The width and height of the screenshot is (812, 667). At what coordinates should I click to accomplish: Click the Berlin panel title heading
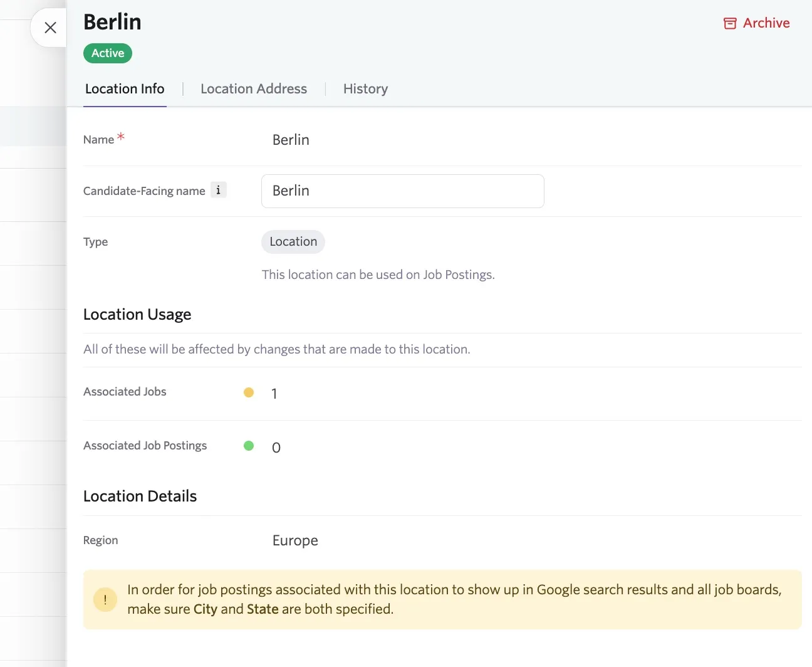click(x=112, y=22)
